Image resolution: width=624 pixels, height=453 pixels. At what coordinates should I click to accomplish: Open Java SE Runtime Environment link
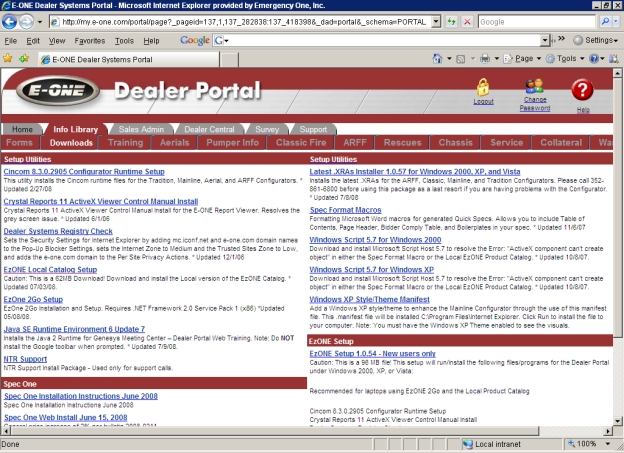(74, 329)
